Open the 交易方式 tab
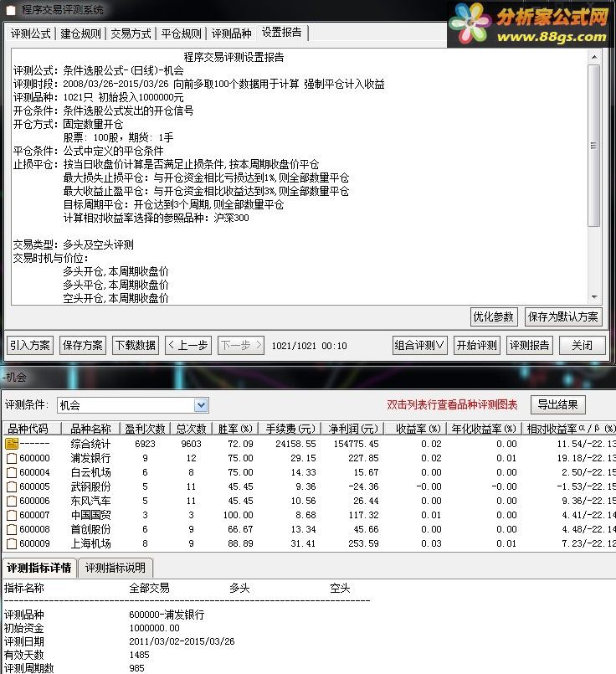 pyautogui.click(x=131, y=33)
